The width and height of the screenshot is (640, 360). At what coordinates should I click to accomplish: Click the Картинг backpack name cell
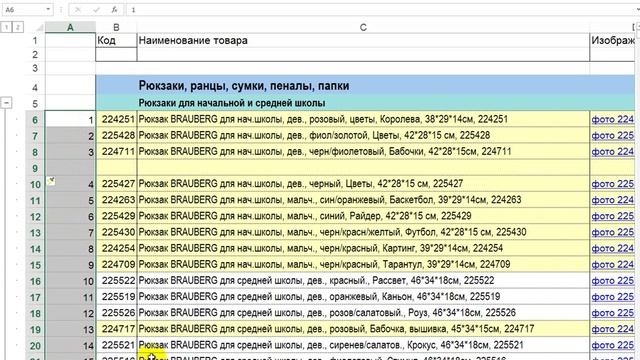(x=363, y=248)
